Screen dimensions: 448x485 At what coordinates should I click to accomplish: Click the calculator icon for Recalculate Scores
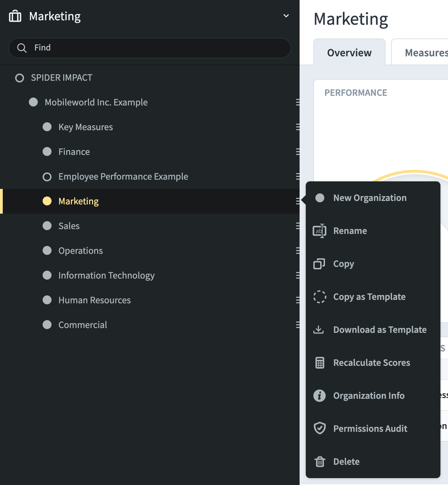coord(320,363)
